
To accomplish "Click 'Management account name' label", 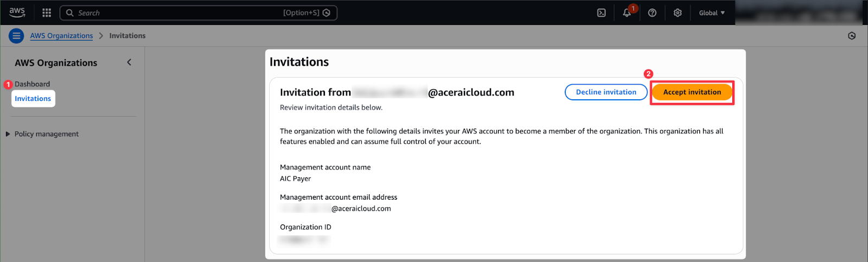I will pyautogui.click(x=325, y=167).
